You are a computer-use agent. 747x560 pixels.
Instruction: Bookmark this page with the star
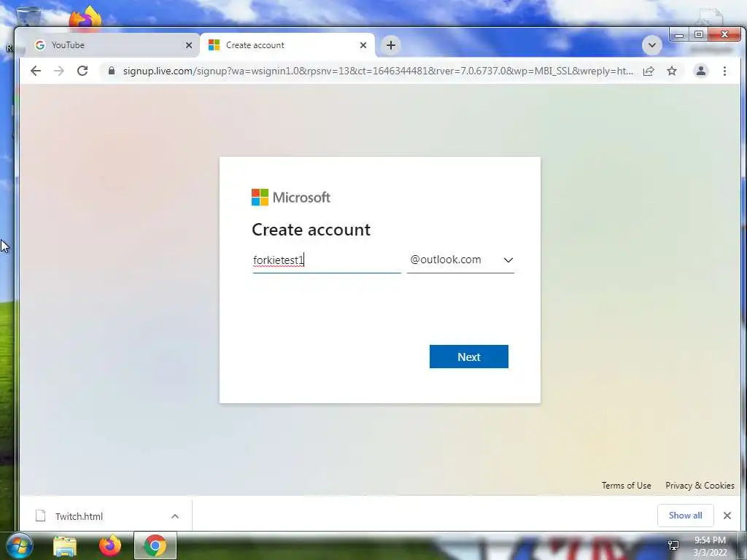pyautogui.click(x=672, y=71)
